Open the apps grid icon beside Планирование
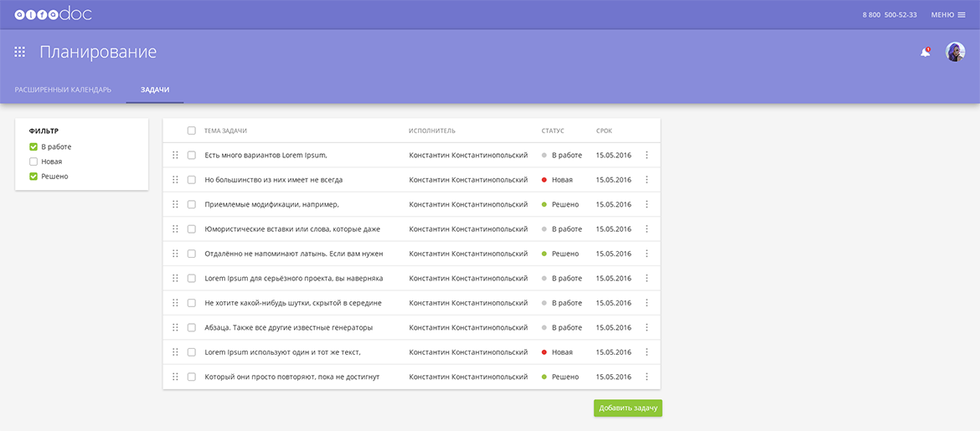 20,52
